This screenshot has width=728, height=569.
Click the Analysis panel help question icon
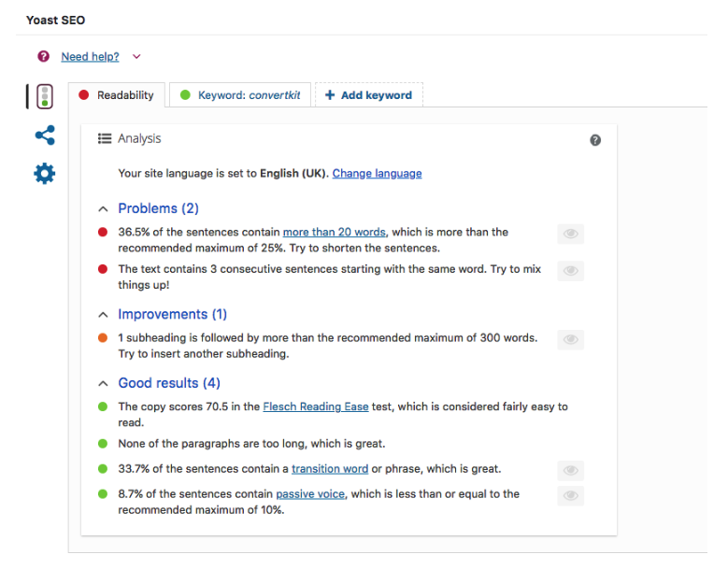(x=595, y=140)
